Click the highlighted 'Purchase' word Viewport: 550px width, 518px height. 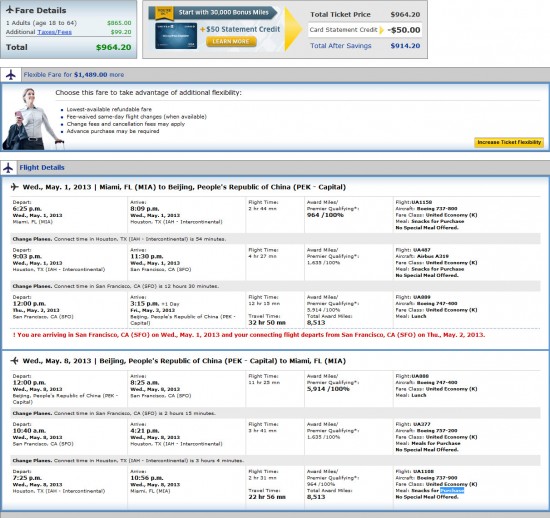452,491
